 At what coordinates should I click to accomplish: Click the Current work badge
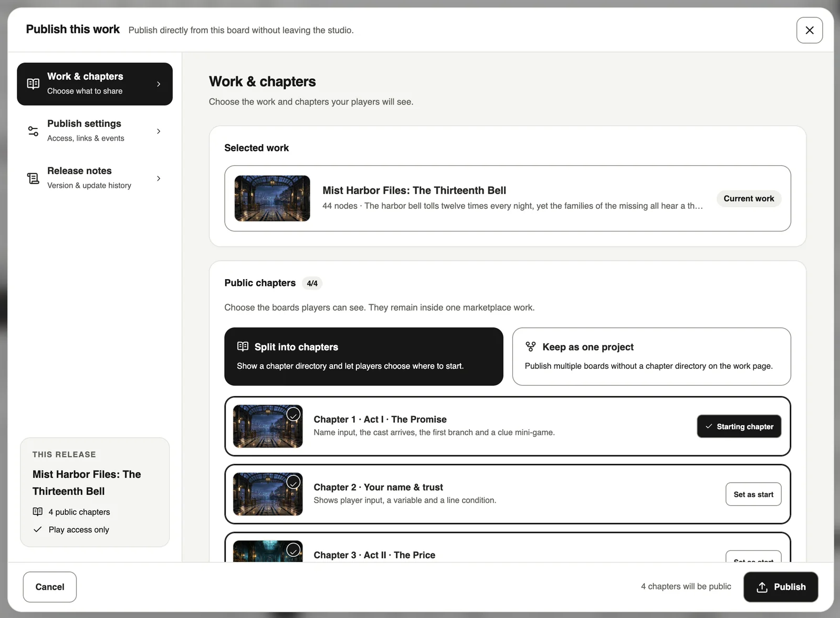[x=749, y=198]
